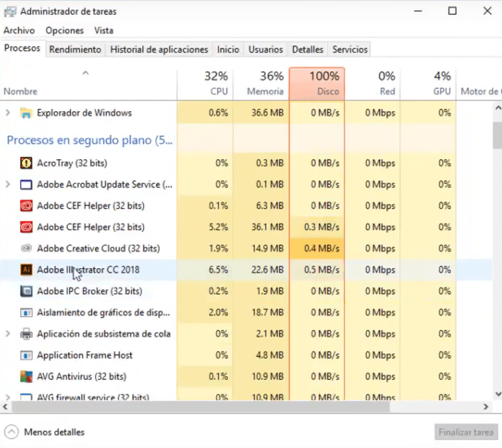Open the Servicios tab
Image resolution: width=502 pixels, height=448 pixels.
click(350, 50)
